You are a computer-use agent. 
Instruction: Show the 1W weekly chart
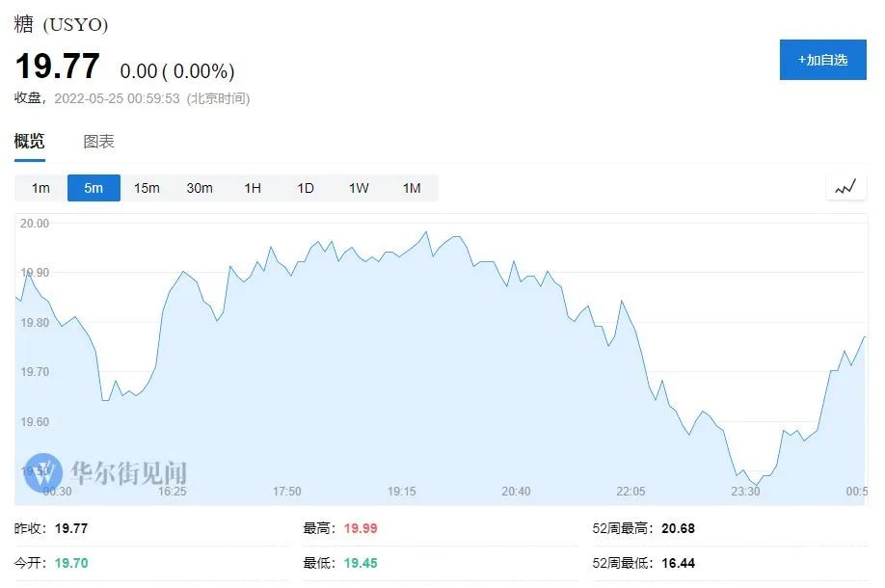pyautogui.click(x=359, y=188)
